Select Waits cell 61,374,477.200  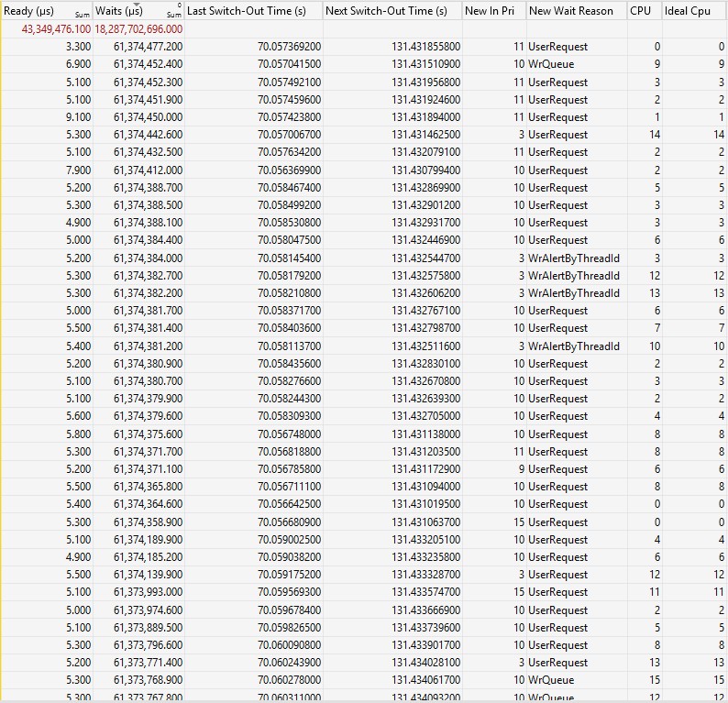(149, 47)
